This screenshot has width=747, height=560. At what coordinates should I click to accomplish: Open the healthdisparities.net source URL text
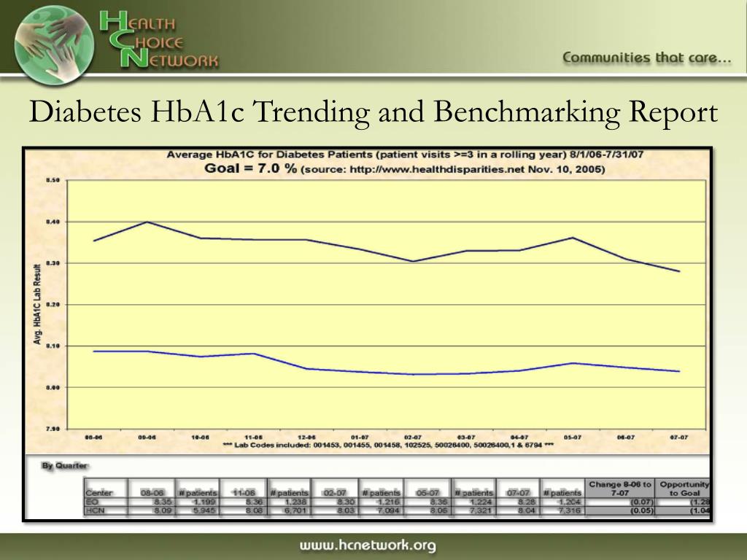[x=436, y=169]
